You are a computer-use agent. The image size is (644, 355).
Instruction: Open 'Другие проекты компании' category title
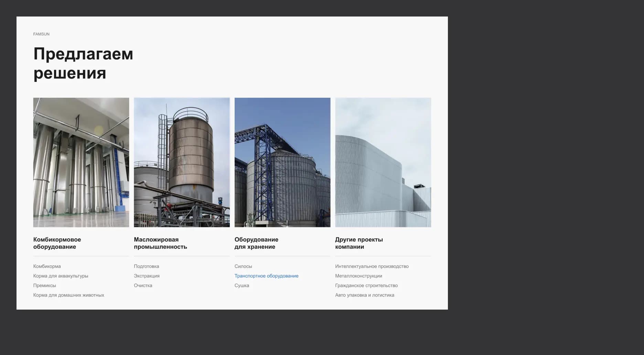click(359, 243)
